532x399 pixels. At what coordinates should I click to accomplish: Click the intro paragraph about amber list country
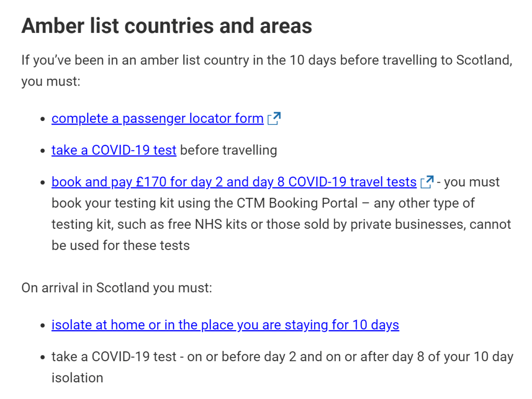click(266, 70)
